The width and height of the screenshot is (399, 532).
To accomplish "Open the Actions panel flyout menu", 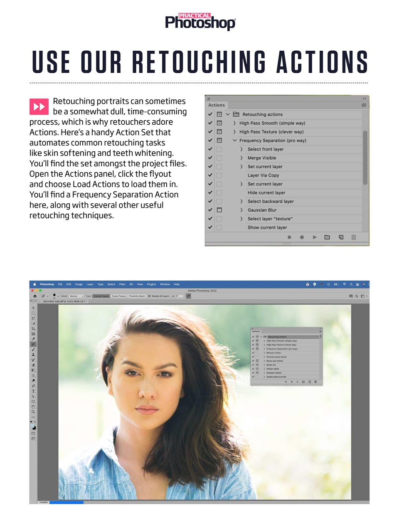I will coord(364,105).
